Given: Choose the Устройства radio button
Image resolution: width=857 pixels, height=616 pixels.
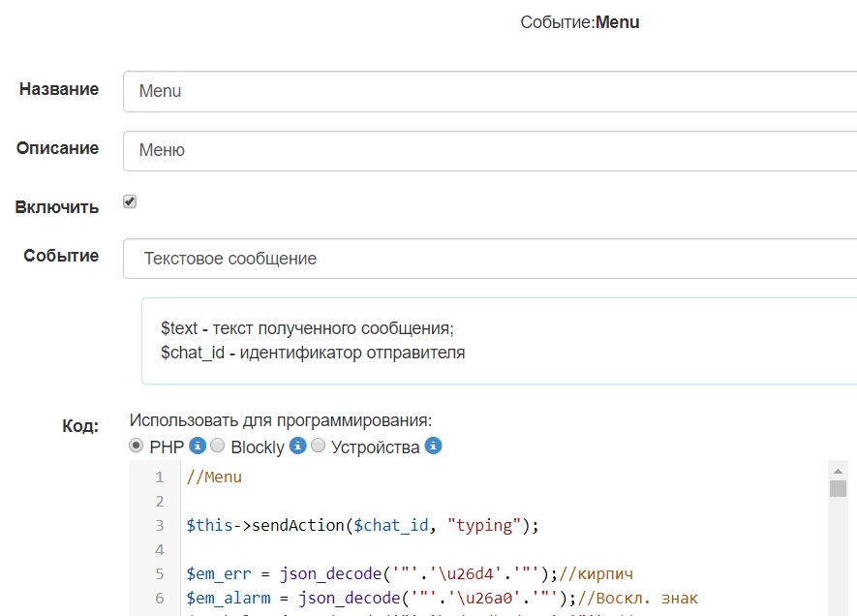Looking at the screenshot, I should point(319,446).
